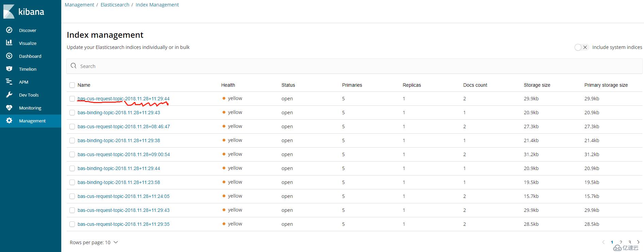644x252 pixels.
Task: Click 31.2kb storage size cell
Action: point(531,154)
